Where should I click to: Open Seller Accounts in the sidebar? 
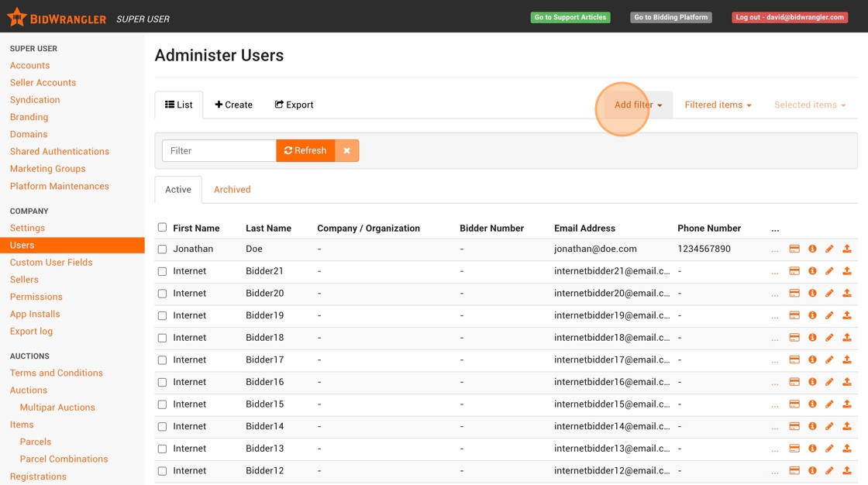click(x=43, y=83)
